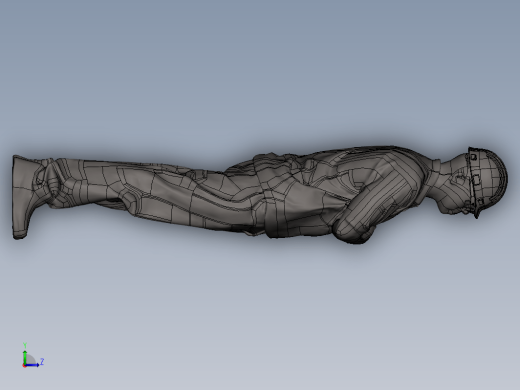Screen dimensions: 520x390
Task: Click the XYZ axis triad indicator
Action: [x=33, y=356]
